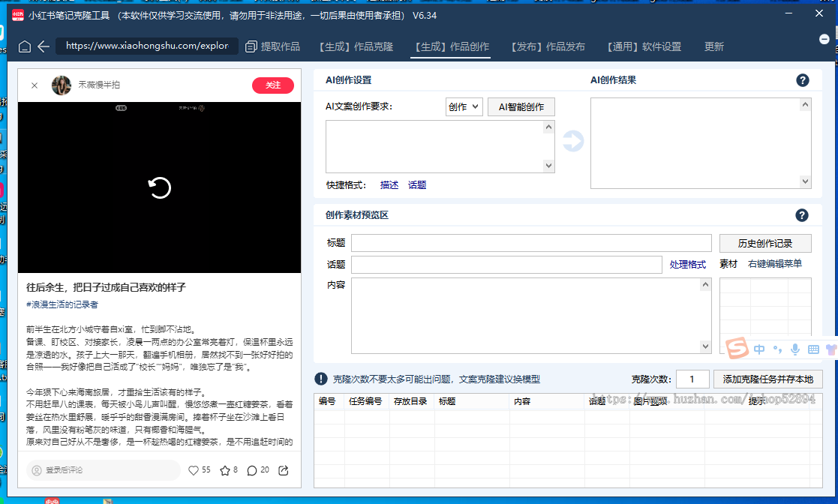Open 禾薇慢半拍 profile avatar
This screenshot has width=838, height=504.
[x=62, y=85]
